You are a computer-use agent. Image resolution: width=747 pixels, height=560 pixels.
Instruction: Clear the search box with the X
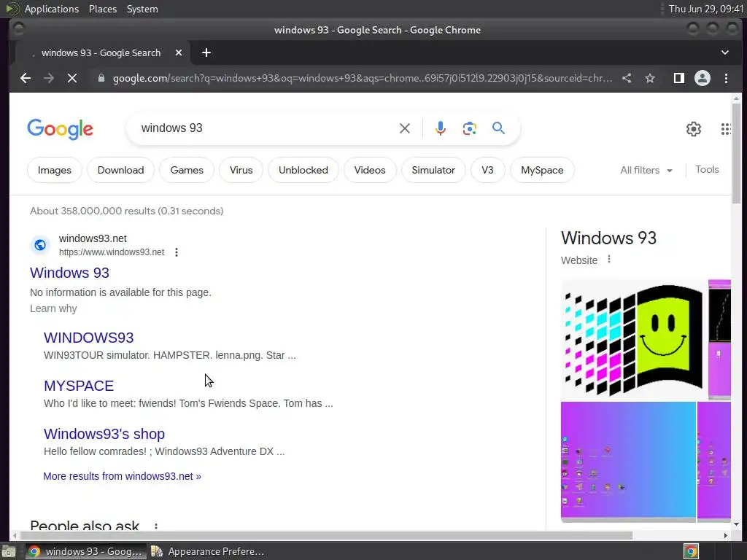[x=404, y=128]
